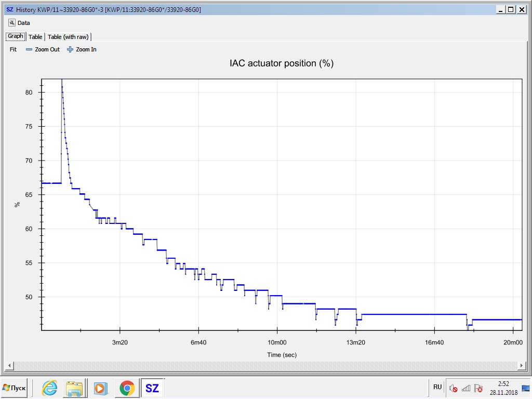The image size is (532, 399).
Task: Open Windows Explorer folder in taskbar
Action: 74,388
